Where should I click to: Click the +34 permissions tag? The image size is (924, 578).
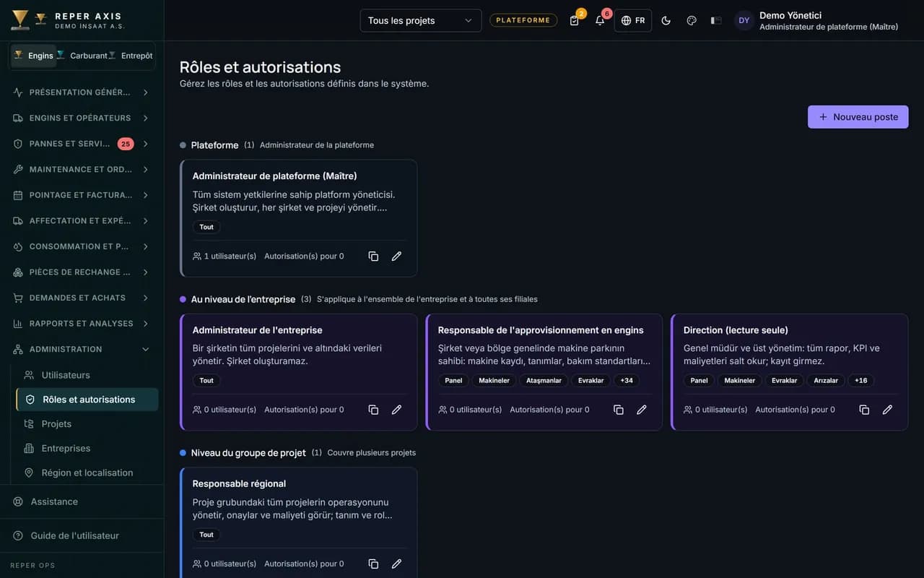point(627,381)
